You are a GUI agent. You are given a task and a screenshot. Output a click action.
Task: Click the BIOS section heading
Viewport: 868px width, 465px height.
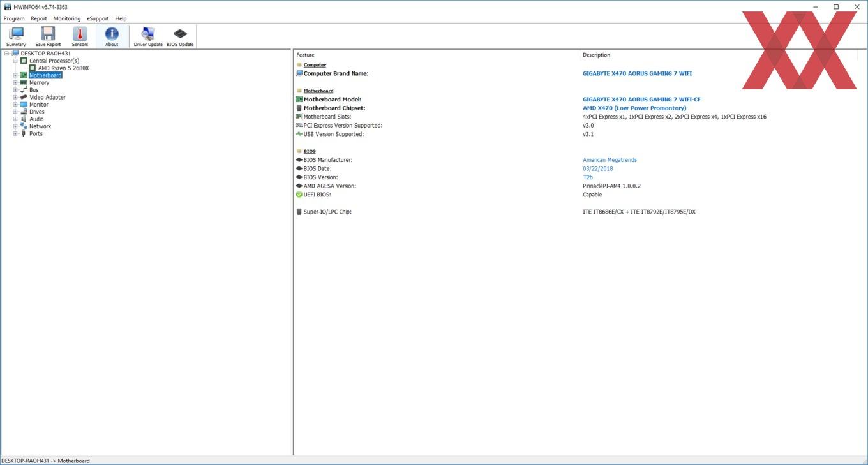pos(310,152)
